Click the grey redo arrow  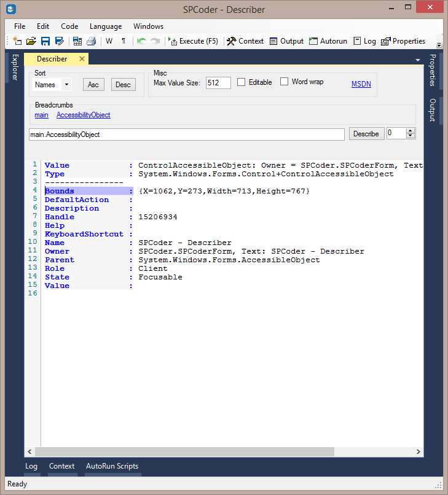(x=155, y=41)
